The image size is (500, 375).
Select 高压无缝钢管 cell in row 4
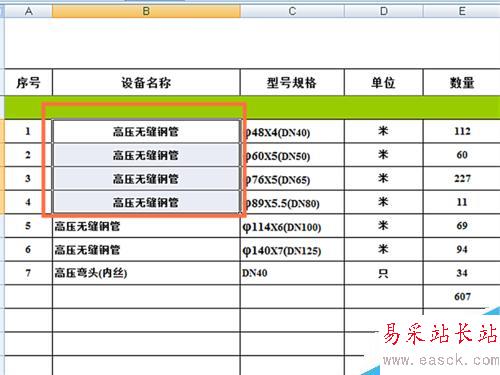(146, 202)
